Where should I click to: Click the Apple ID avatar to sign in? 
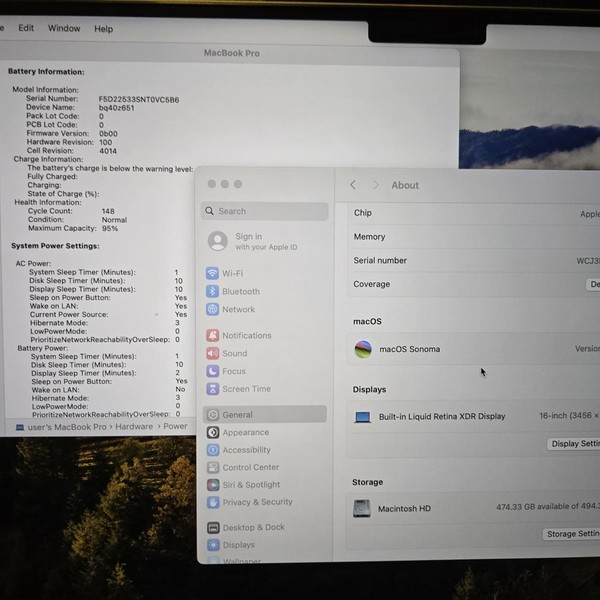click(218, 241)
